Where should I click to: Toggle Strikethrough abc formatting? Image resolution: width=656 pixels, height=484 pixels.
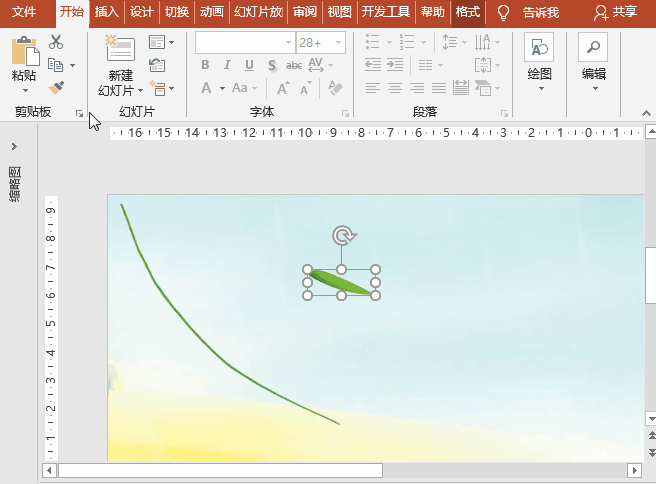pos(294,65)
